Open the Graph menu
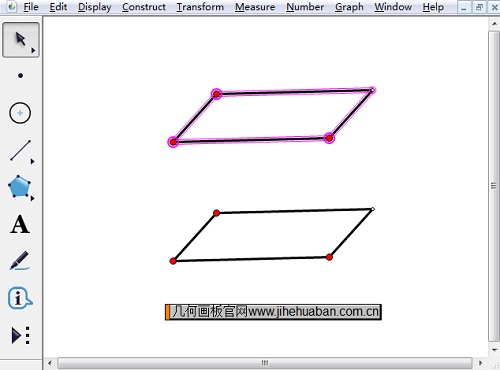This screenshot has width=500, height=370. (x=349, y=7)
